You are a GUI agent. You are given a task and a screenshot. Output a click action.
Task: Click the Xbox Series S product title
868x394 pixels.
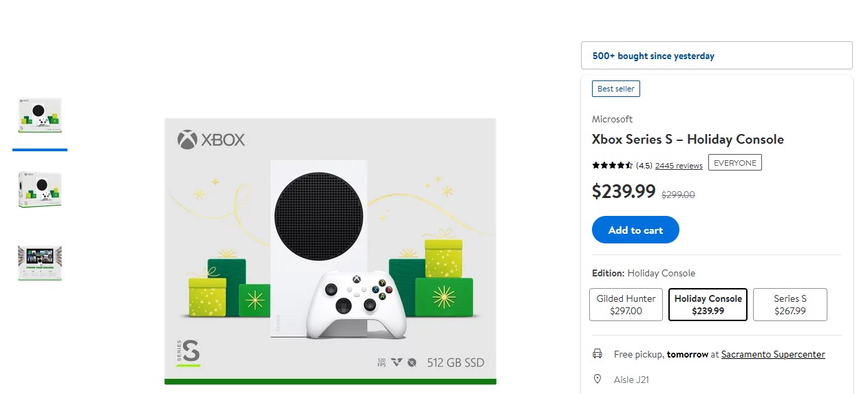tap(687, 140)
